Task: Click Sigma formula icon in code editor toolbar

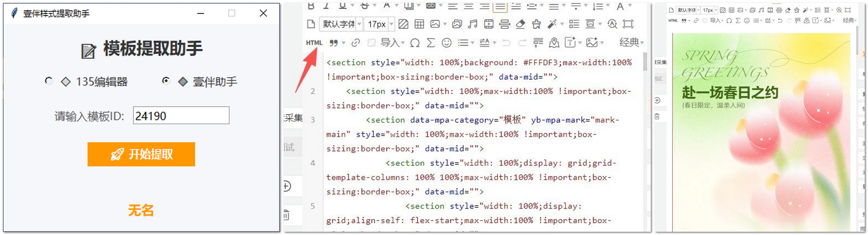Action: pos(431,43)
